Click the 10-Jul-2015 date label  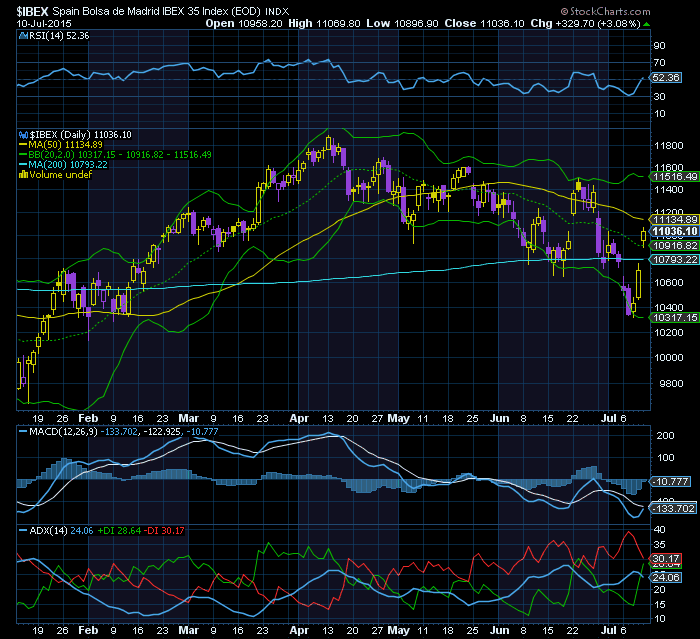(x=44, y=24)
